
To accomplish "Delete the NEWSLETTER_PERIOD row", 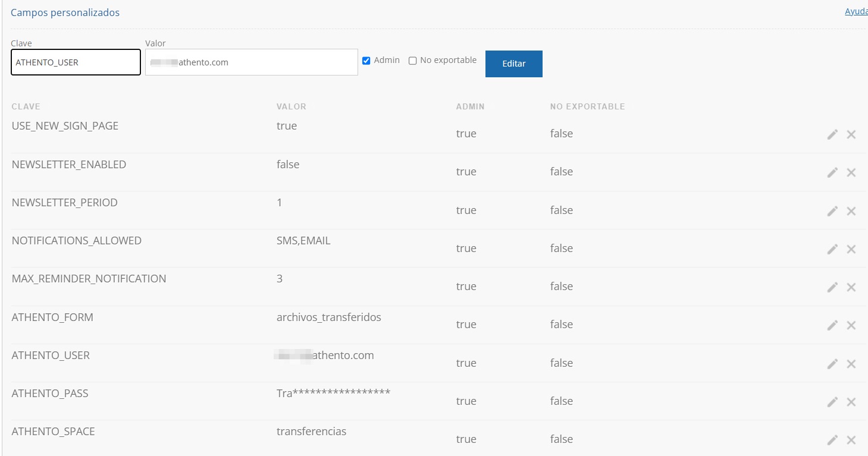I will click(851, 211).
